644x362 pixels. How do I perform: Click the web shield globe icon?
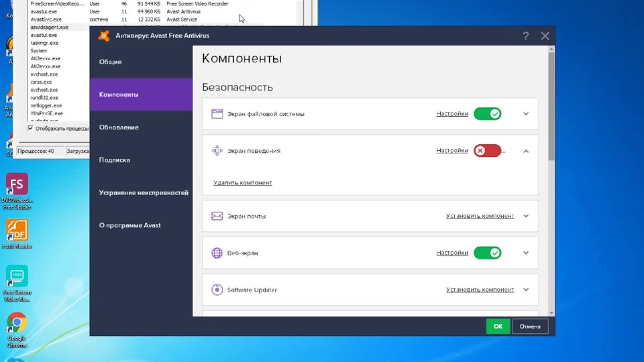pyautogui.click(x=217, y=253)
